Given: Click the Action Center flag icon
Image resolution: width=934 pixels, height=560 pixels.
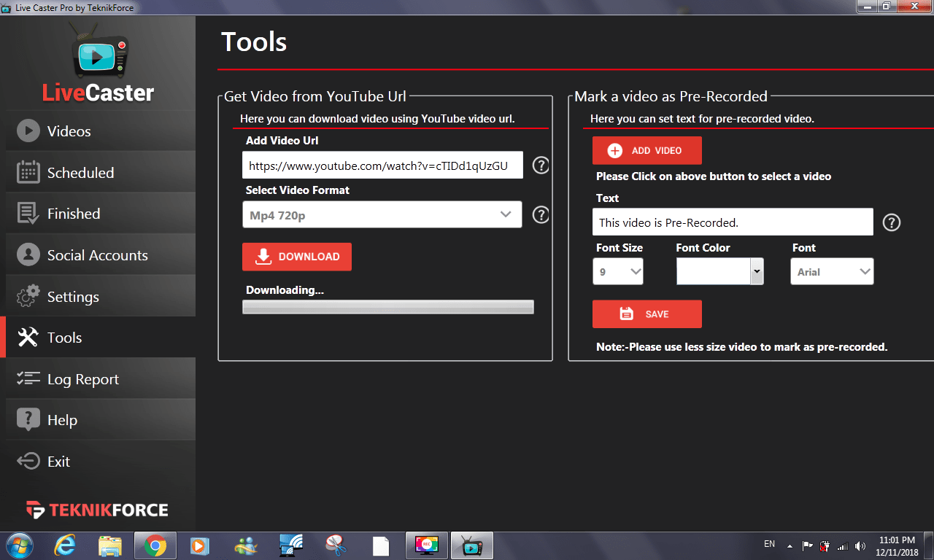Looking at the screenshot, I should pyautogui.click(x=808, y=545).
